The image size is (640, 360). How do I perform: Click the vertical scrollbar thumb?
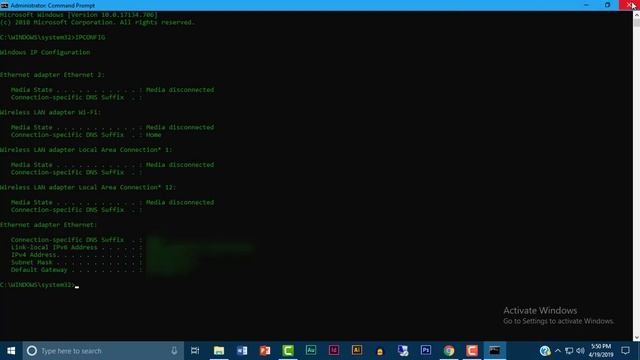coord(636,22)
